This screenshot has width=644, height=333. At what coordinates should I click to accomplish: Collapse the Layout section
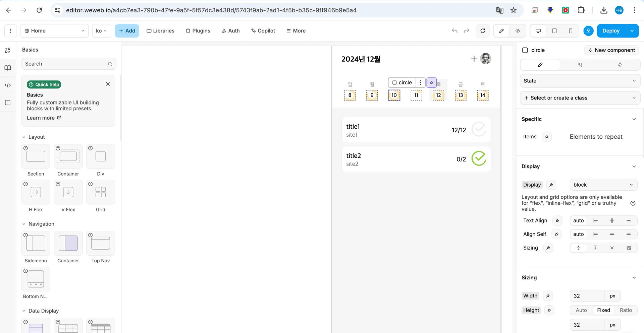(24, 137)
